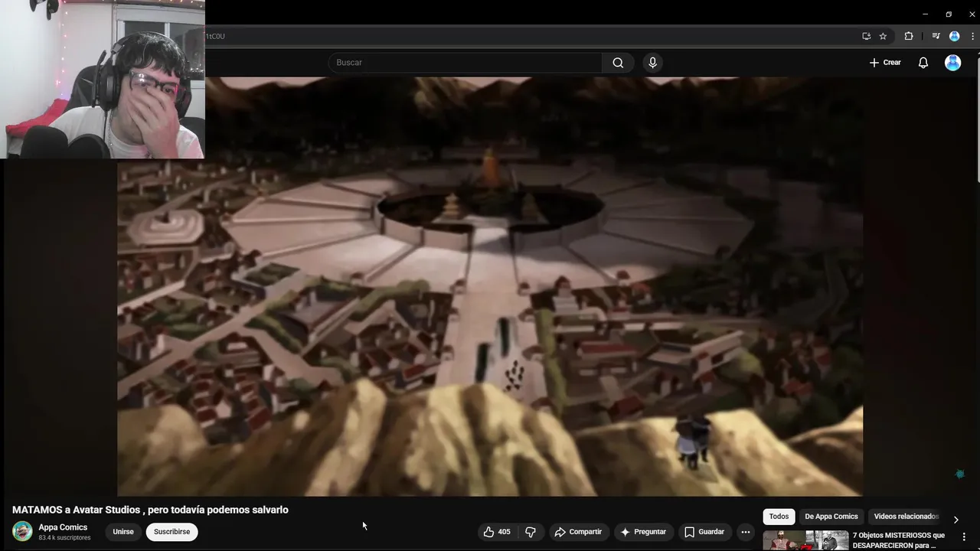Viewport: 980px width, 551px height.
Task: Click the install app icon in address bar
Action: pos(866,36)
